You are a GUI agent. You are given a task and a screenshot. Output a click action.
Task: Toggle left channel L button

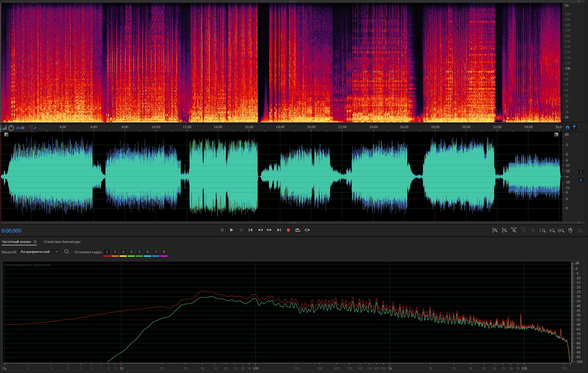coord(581,172)
